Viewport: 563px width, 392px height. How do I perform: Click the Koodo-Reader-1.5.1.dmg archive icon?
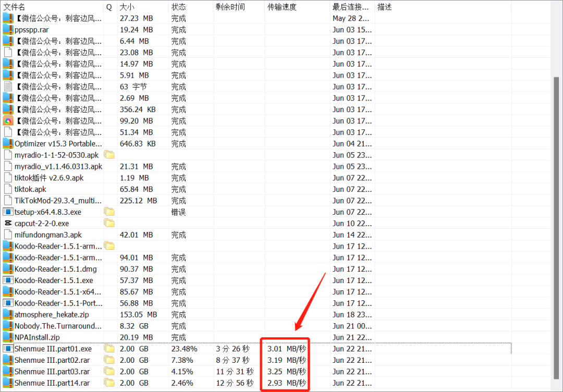click(x=8, y=269)
